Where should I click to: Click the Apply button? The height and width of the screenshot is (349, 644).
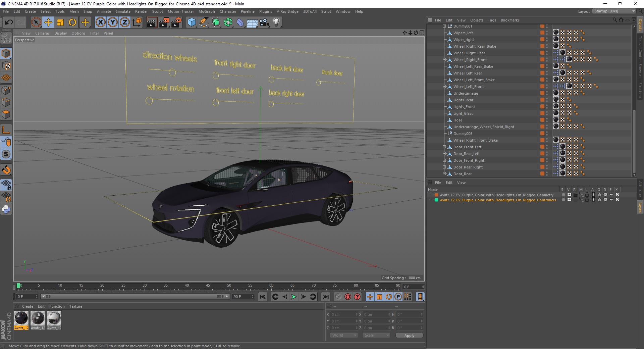click(x=409, y=335)
